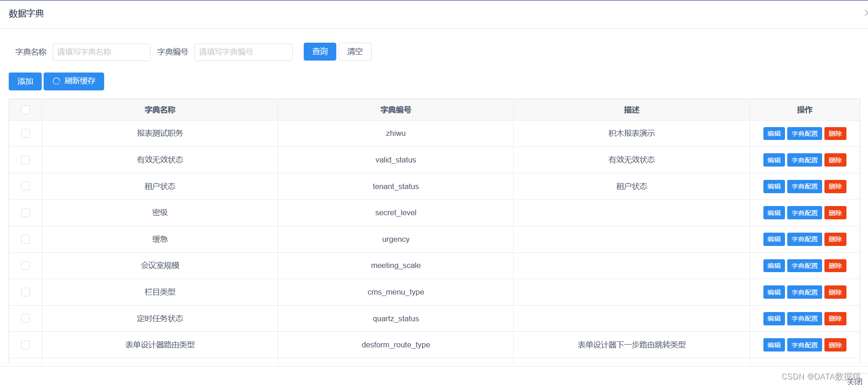Edit the zhiwu dictionary entry
The image size is (868, 385).
coord(774,134)
